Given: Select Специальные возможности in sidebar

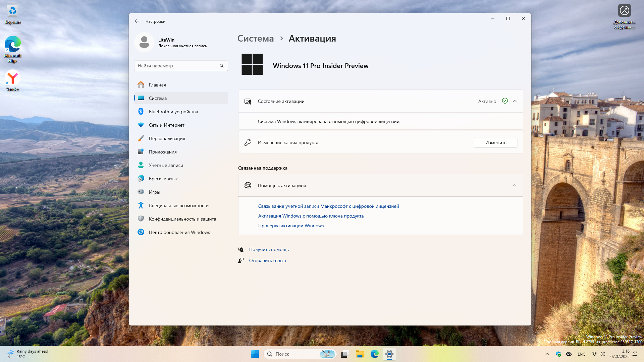Looking at the screenshot, I should pos(178,205).
